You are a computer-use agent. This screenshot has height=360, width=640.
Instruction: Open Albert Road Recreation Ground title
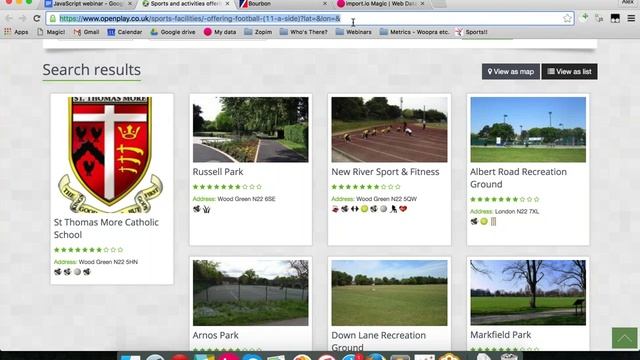tap(518, 178)
